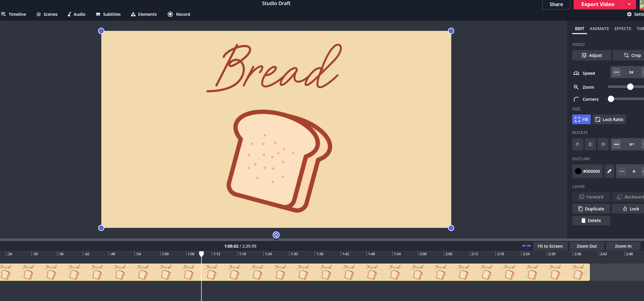Switch to the ANIMATE tab
Screen dimensions: 644x301
click(599, 29)
